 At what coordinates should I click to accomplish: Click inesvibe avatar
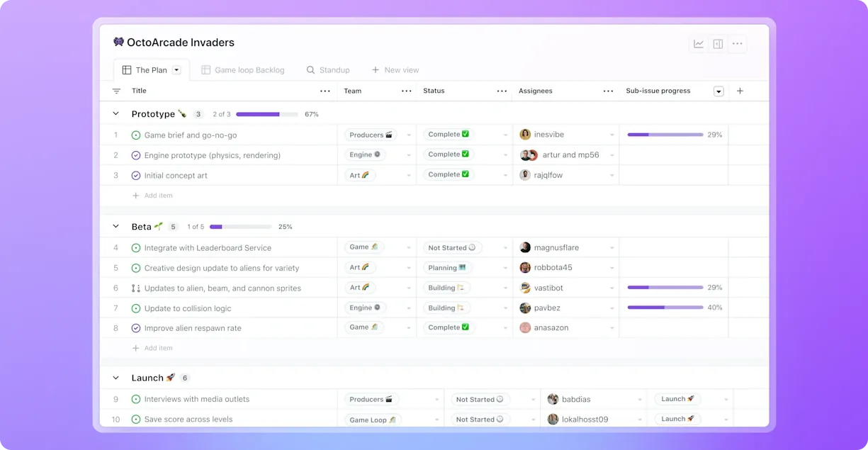click(x=525, y=135)
